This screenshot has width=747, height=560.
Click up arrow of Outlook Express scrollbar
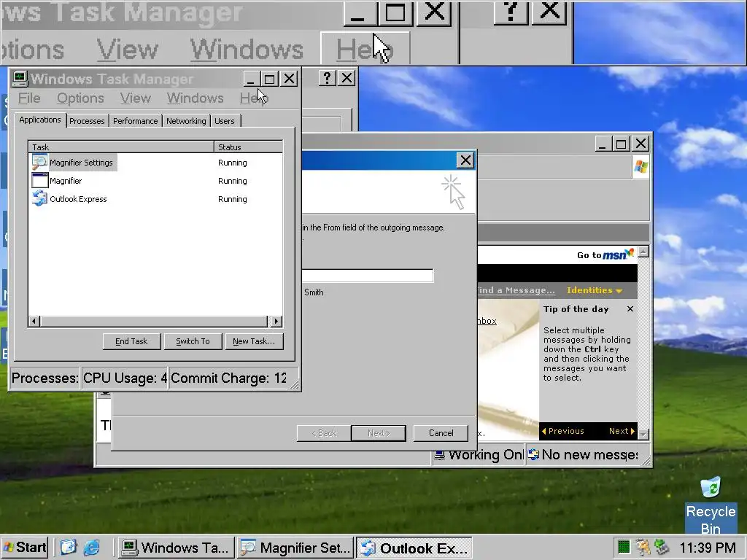pyautogui.click(x=643, y=252)
